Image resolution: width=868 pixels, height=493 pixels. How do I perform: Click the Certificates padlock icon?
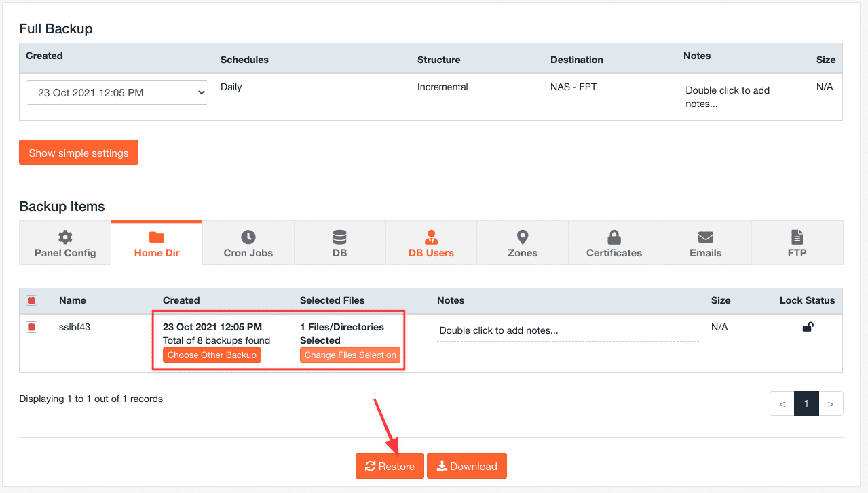point(614,237)
